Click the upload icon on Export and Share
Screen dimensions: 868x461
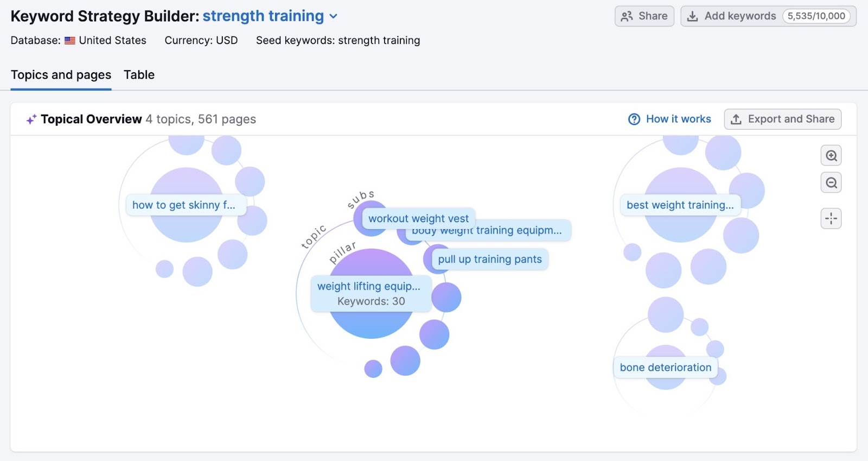pyautogui.click(x=737, y=119)
